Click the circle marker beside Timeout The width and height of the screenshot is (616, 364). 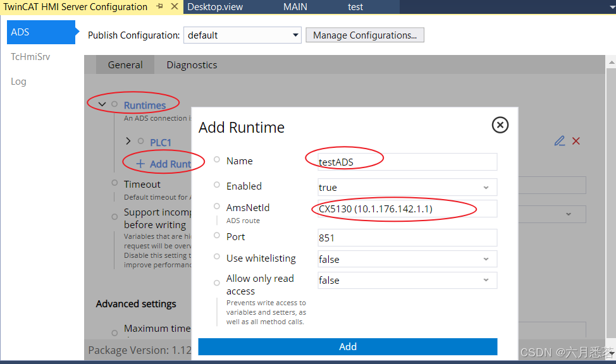(114, 183)
